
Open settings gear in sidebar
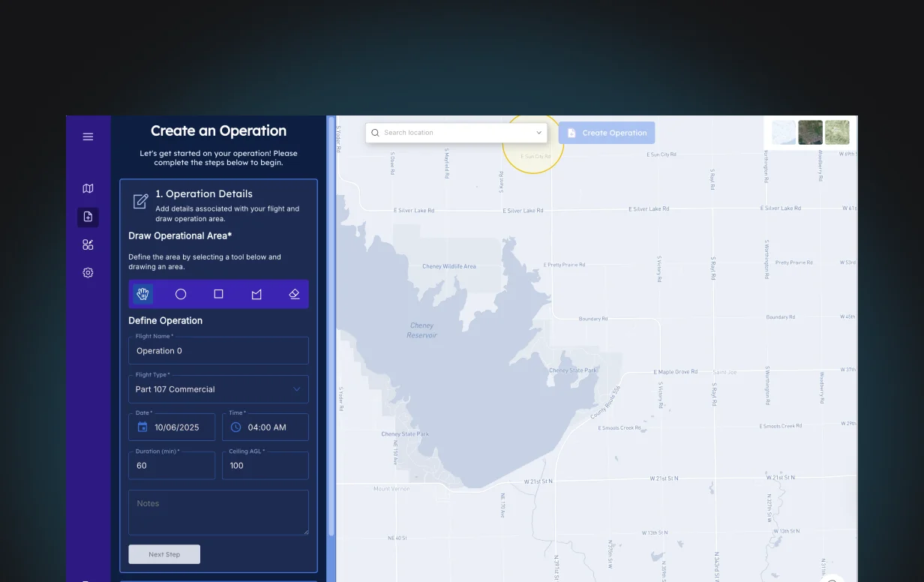click(x=88, y=273)
